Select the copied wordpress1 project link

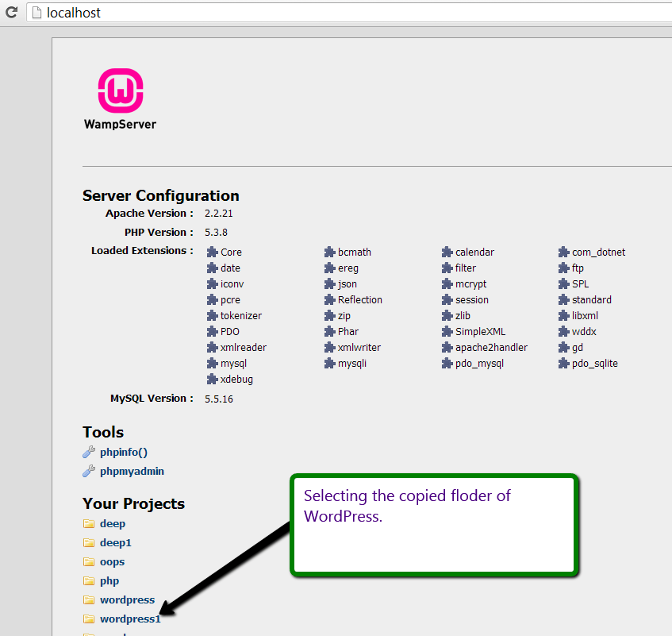(130, 619)
